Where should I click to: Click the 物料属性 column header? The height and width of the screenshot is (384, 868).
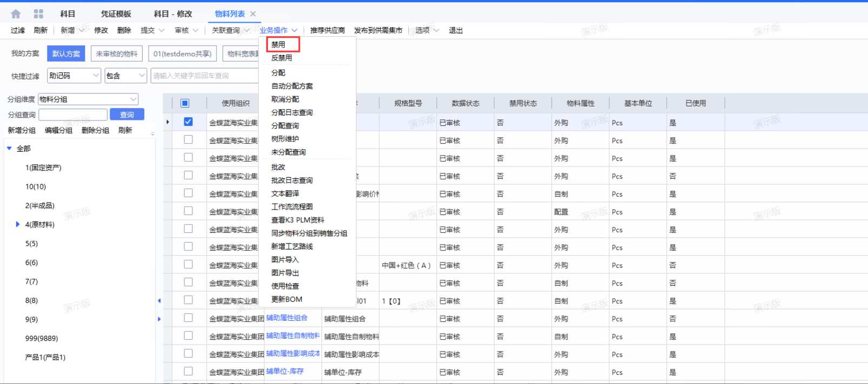click(x=581, y=103)
